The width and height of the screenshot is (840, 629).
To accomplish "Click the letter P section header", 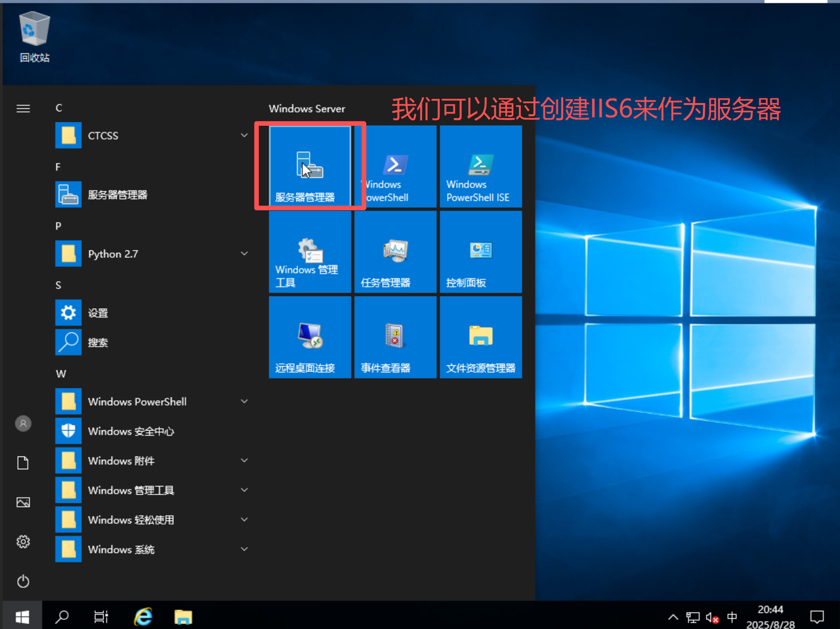I will pos(58,226).
